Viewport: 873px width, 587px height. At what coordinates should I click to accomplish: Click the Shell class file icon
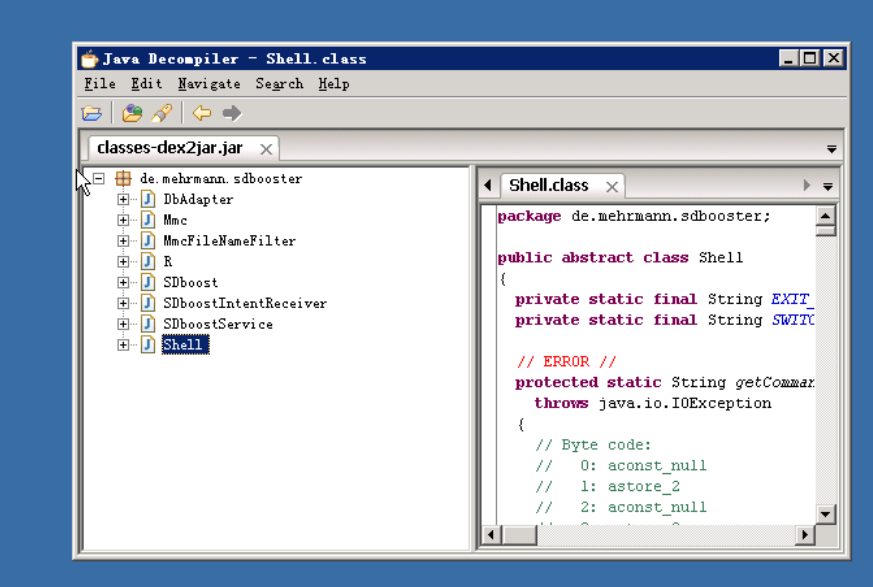point(148,345)
